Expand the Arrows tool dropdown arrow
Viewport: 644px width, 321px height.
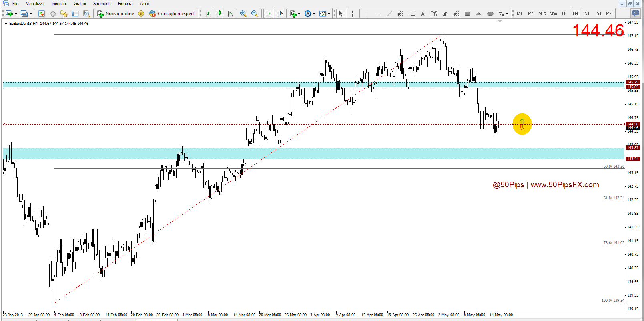[x=507, y=14]
